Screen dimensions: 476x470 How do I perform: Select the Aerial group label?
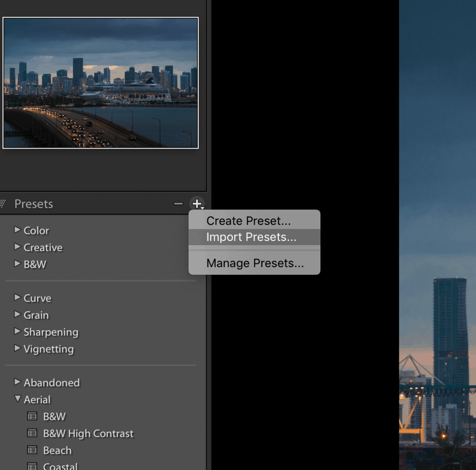click(37, 400)
